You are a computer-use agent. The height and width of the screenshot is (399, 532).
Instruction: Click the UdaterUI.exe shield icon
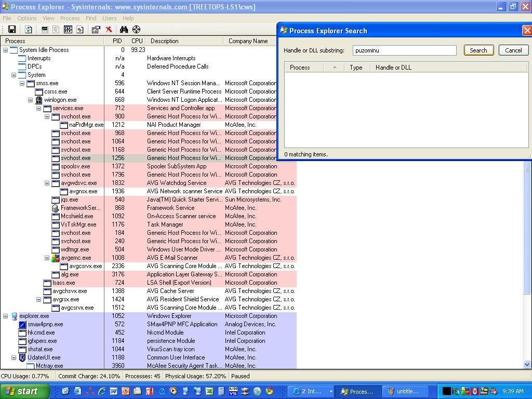coord(22,357)
